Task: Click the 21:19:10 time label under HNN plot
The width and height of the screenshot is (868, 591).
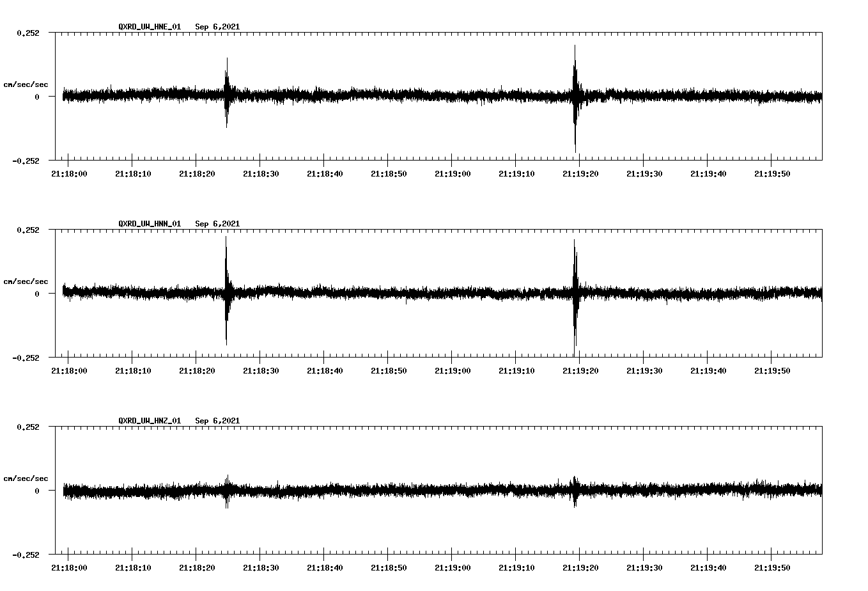Action: [x=516, y=371]
